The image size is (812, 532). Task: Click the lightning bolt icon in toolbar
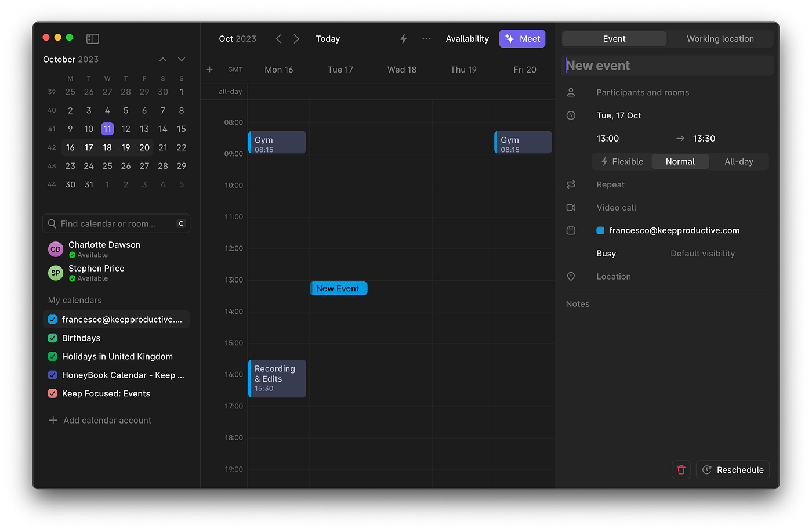pos(403,39)
